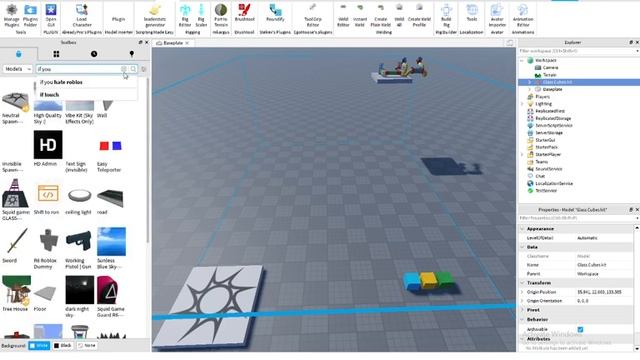Viewport: 640px width, 360px height.
Task: Launch Part to Terrain plugin
Action: point(221,16)
